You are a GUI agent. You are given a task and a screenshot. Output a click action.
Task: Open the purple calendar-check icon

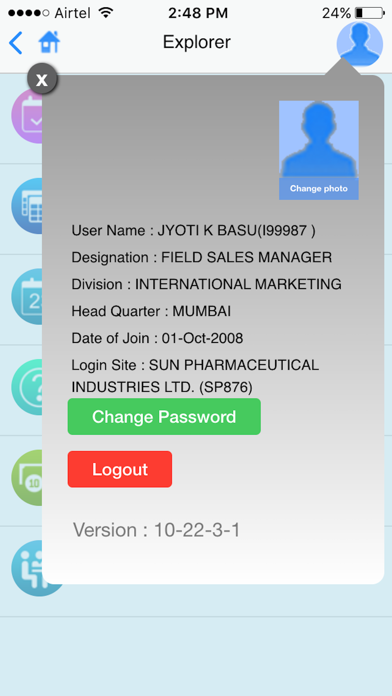27,115
